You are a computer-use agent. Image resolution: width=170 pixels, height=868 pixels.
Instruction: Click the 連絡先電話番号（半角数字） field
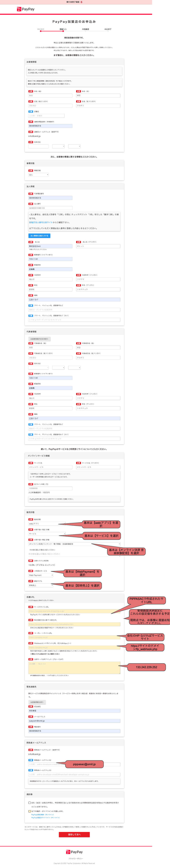tap(50, 126)
